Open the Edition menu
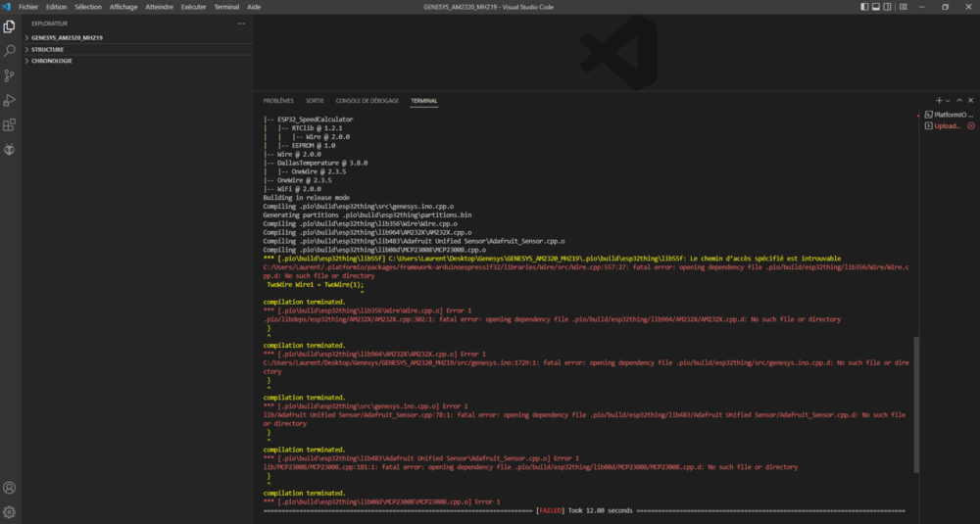This screenshot has width=980, height=524. point(56,7)
